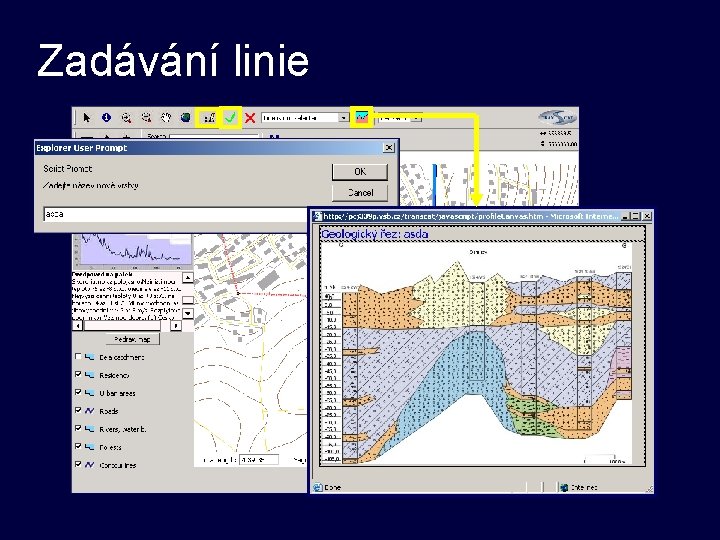Toggle the Roads layer checkbox

(x=78, y=410)
